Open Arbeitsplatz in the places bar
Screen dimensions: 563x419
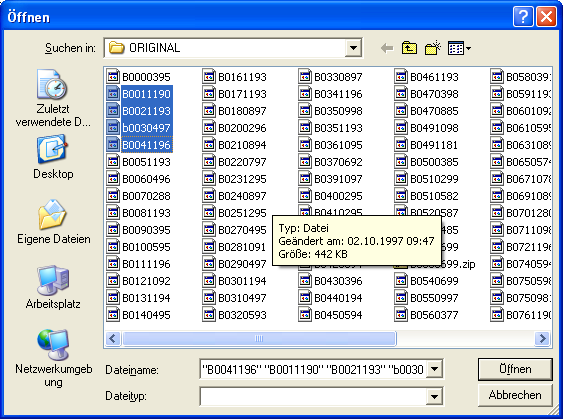click(x=53, y=287)
